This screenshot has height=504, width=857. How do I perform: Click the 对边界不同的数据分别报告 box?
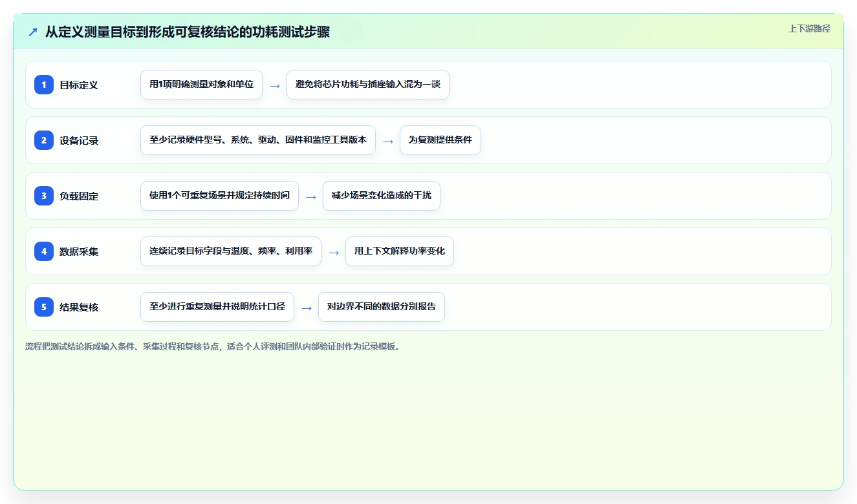(382, 307)
